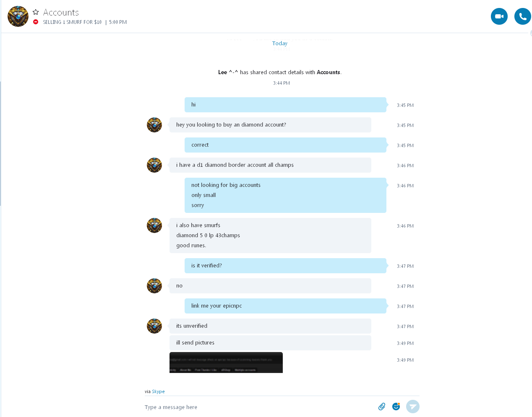Select the 'i also have smurfs' message
532x417 pixels.
coord(270,236)
